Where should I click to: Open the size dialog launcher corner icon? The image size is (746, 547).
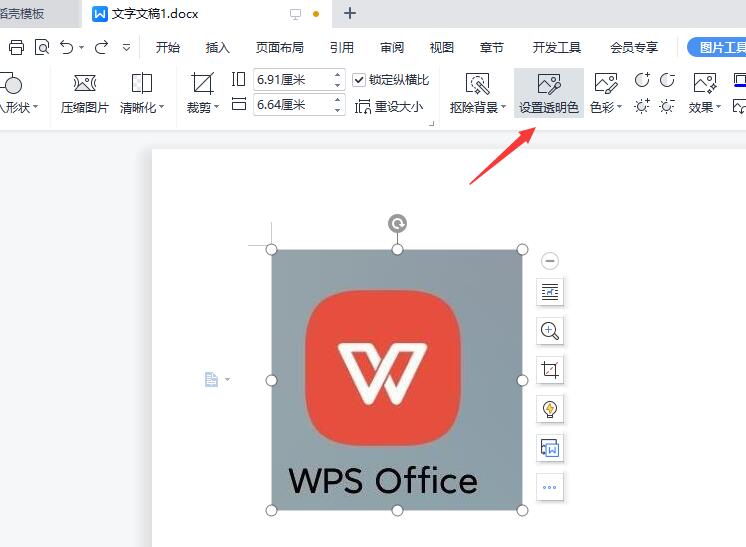(432, 124)
